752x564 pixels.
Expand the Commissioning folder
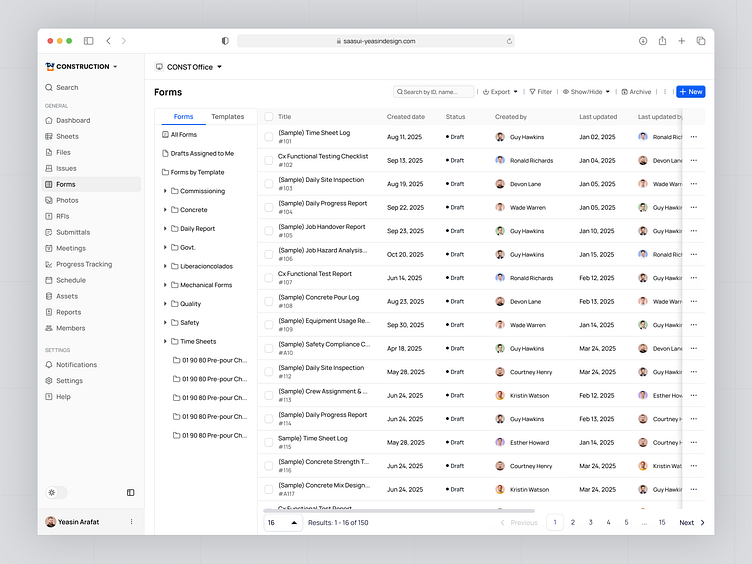tap(165, 191)
